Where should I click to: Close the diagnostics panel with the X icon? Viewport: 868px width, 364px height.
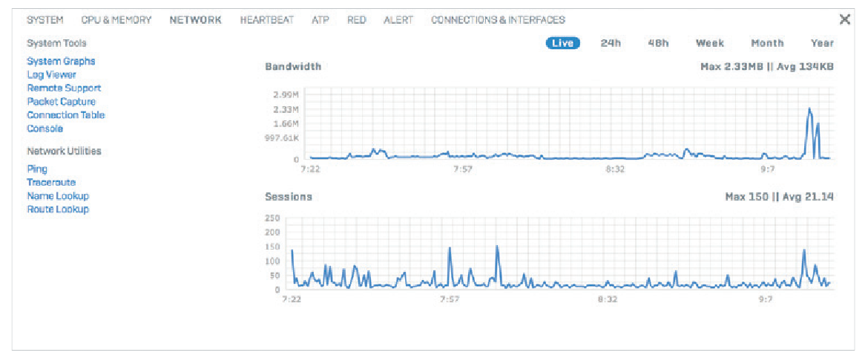tap(845, 19)
